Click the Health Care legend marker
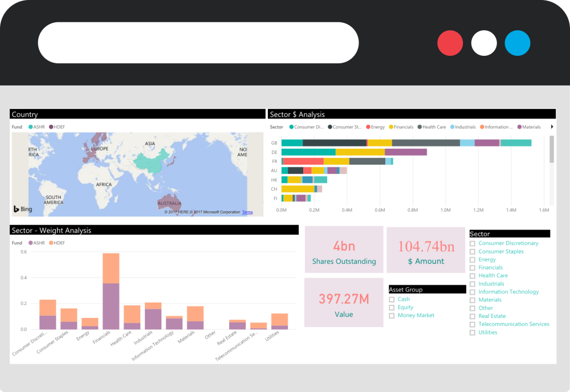The image size is (570, 392). click(420, 127)
